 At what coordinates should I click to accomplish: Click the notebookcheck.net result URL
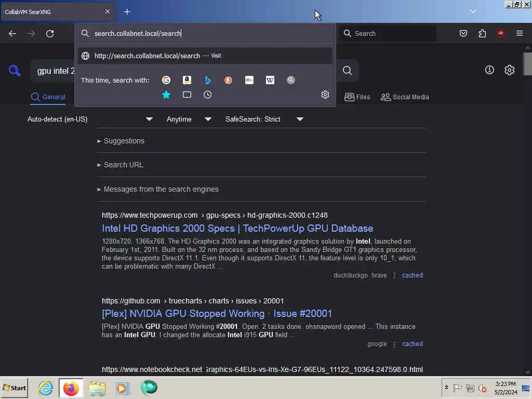262,369
